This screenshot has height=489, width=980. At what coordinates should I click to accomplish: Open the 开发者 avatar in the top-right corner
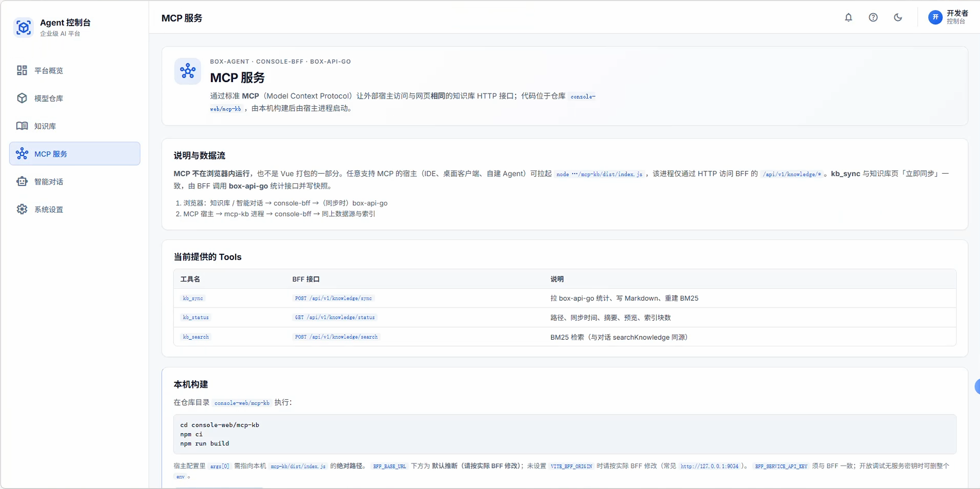point(936,17)
